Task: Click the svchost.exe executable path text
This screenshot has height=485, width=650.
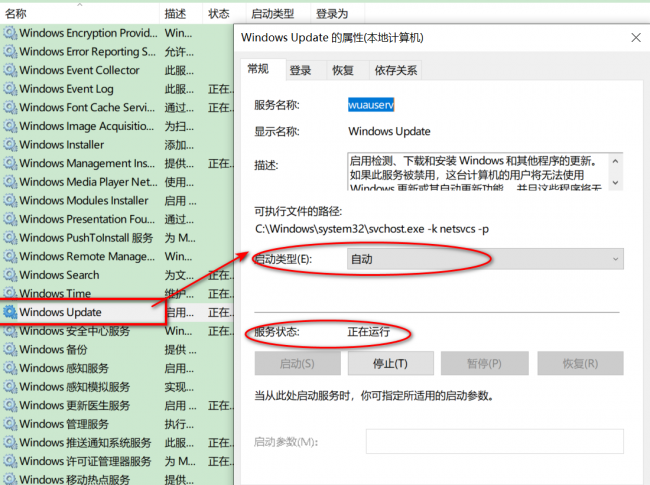Action: 372,229
